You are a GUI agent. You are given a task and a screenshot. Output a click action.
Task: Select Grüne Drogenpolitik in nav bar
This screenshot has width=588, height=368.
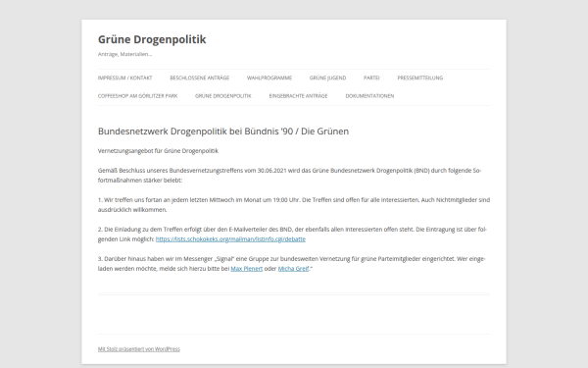(x=223, y=96)
